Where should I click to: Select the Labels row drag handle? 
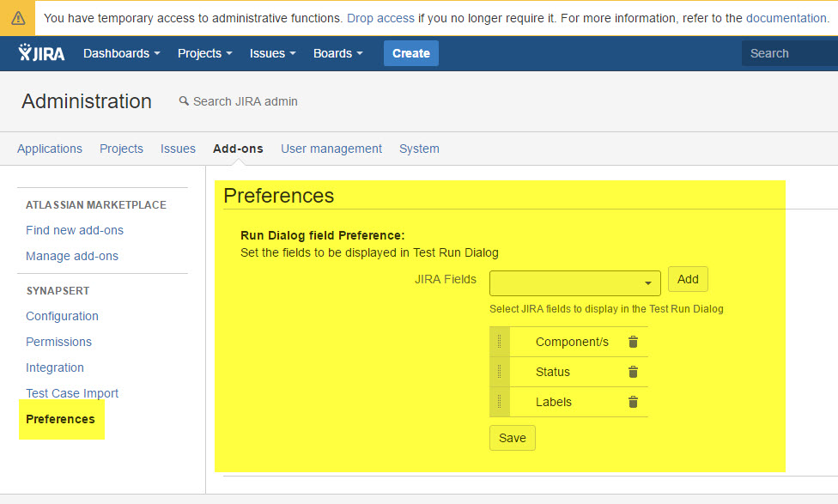499,402
